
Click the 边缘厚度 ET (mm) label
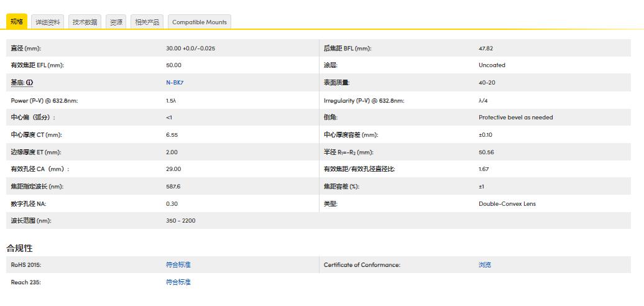pyautogui.click(x=35, y=152)
